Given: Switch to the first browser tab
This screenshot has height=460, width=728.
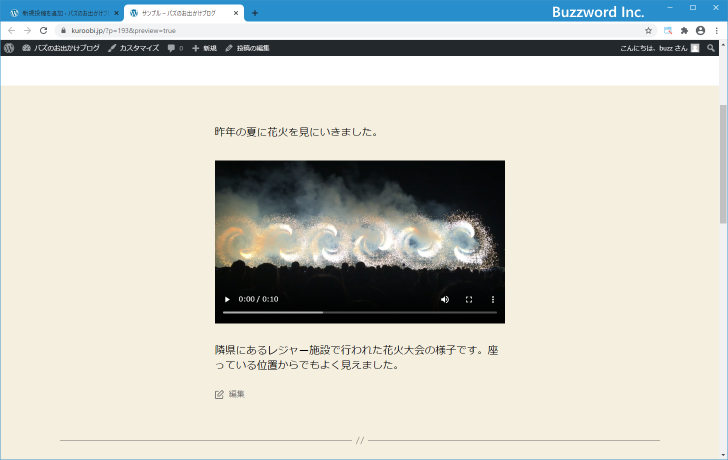Looking at the screenshot, I should 60,13.
